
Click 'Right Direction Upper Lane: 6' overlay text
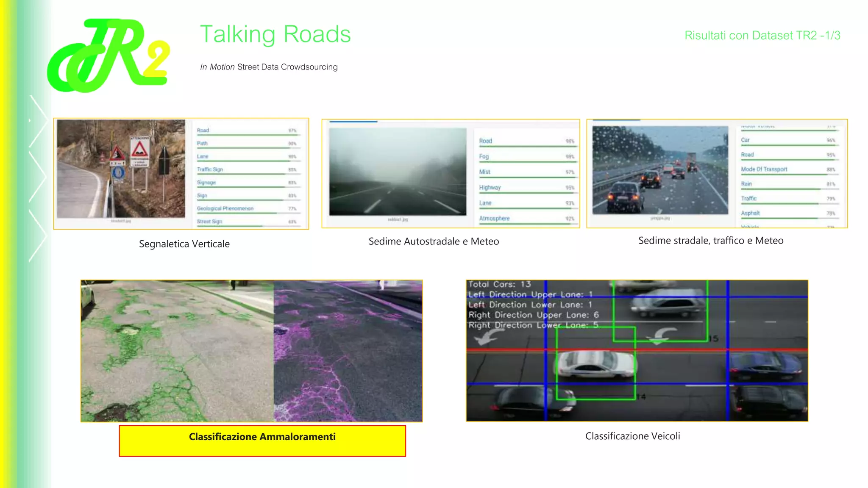(x=534, y=315)
